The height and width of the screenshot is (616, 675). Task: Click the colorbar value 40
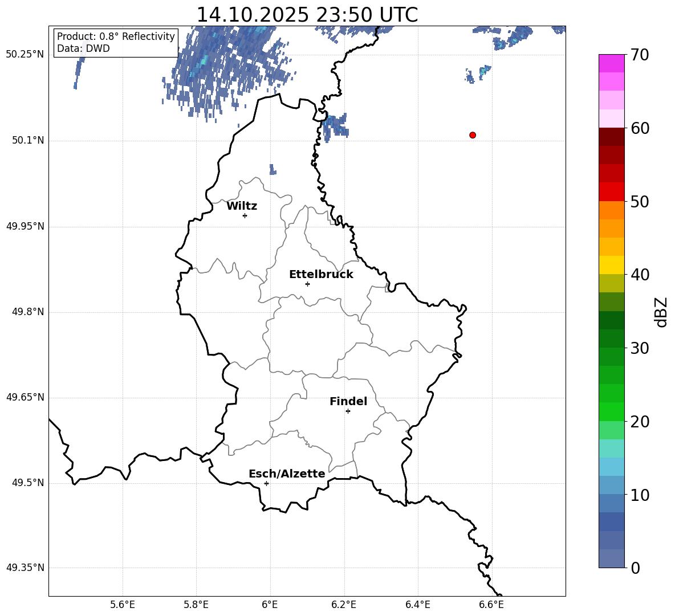point(640,275)
